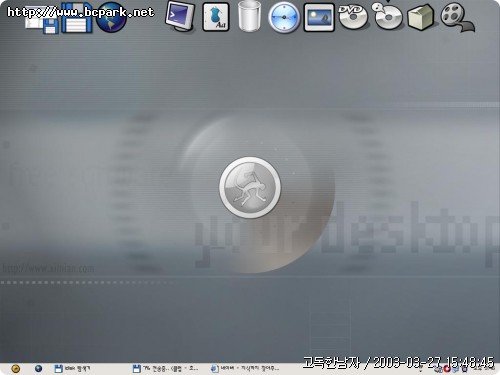Switch to the browser document taskbar window
This screenshot has width=500, height=375.
(245, 368)
